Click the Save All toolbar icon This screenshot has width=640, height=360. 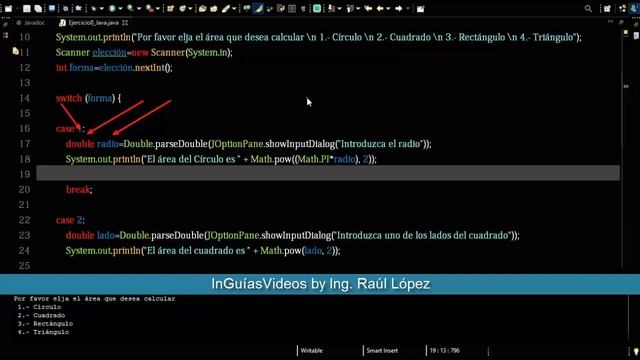coord(38,8)
